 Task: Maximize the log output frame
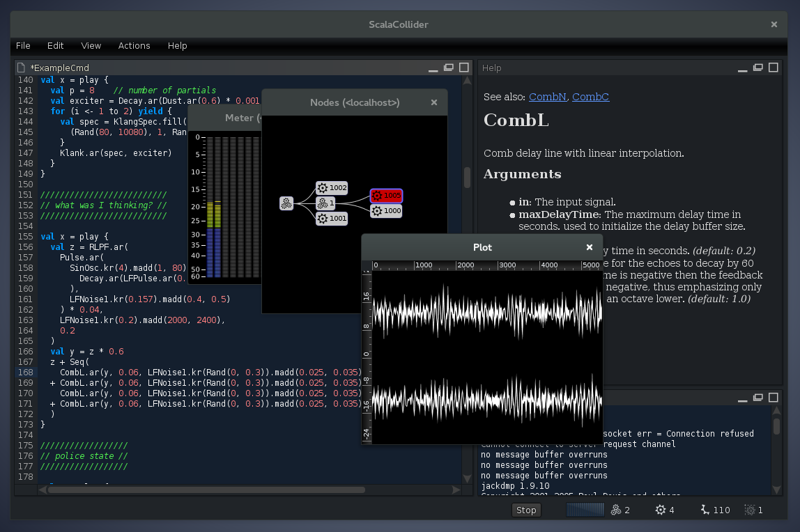pyautogui.click(x=774, y=398)
